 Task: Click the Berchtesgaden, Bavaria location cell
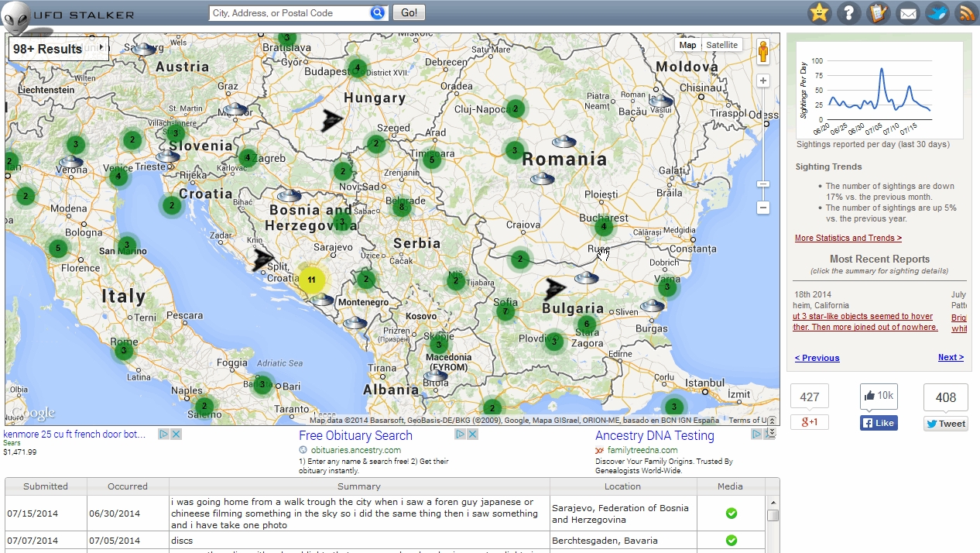[623, 541]
